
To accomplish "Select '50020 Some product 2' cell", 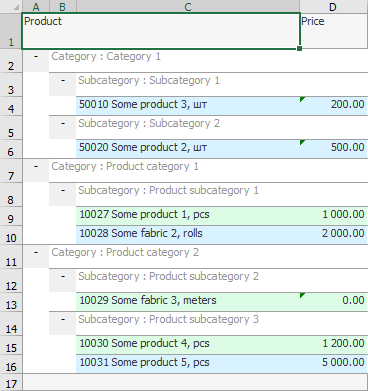I will pyautogui.click(x=188, y=149).
